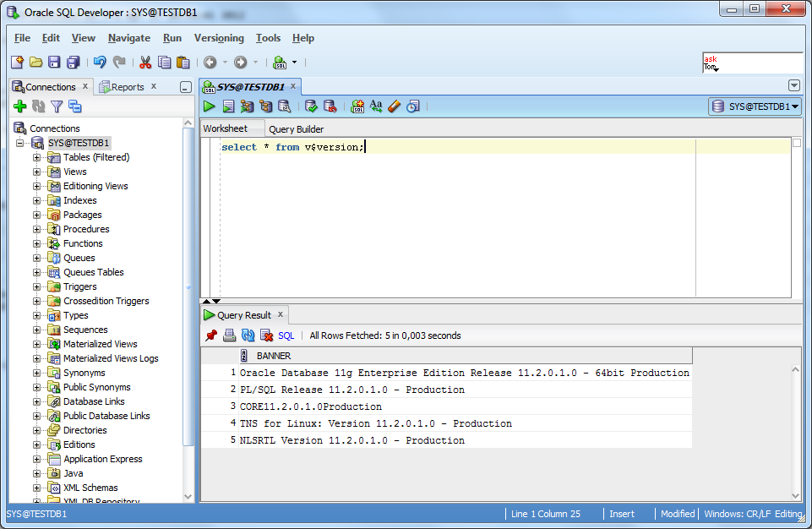
Task: Clear the worksheet with the eraser icon
Action: pos(394,106)
